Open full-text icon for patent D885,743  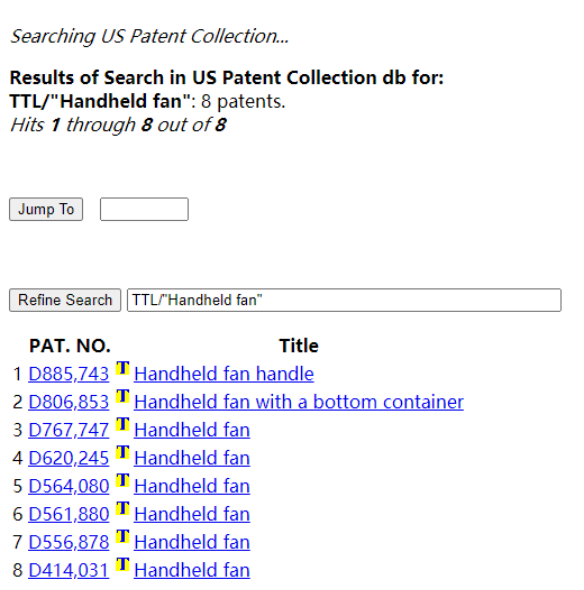122,368
